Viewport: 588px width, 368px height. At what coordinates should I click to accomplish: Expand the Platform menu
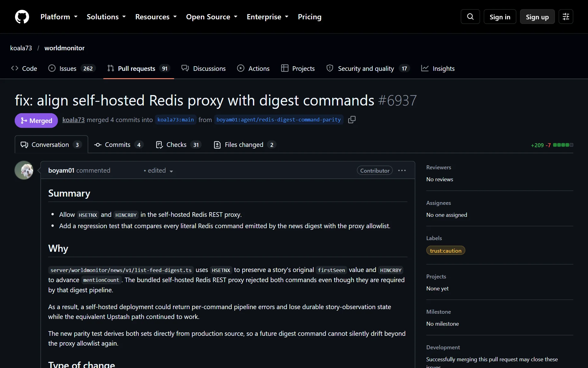click(x=59, y=17)
